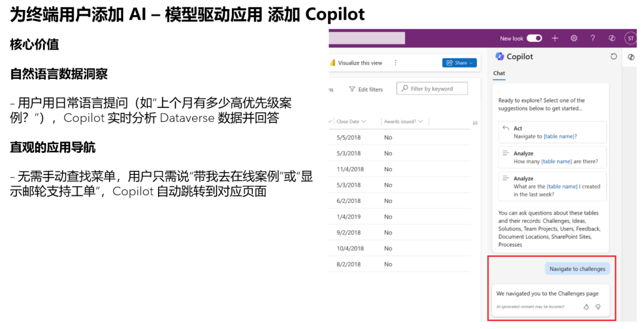Click Edit filters
The width and height of the screenshot is (644, 329).
coord(370,89)
